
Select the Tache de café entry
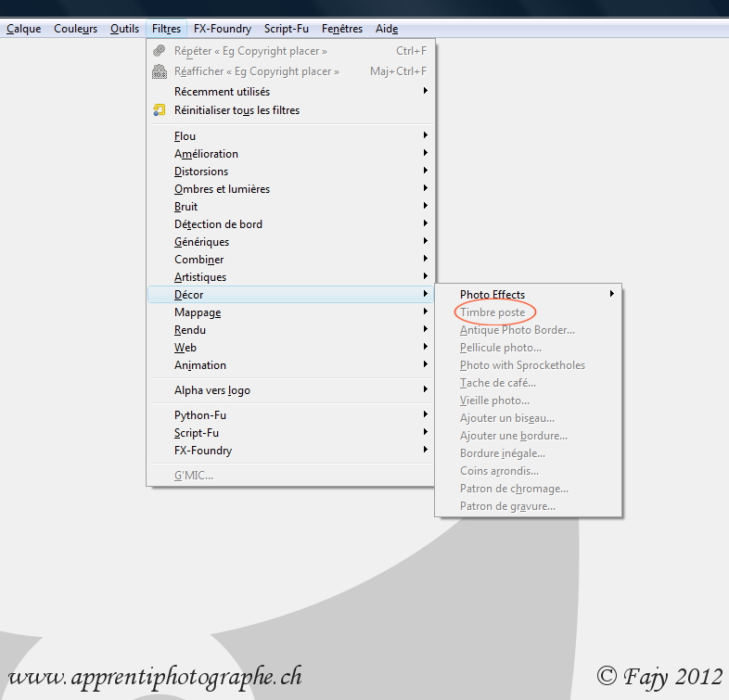pos(497,383)
